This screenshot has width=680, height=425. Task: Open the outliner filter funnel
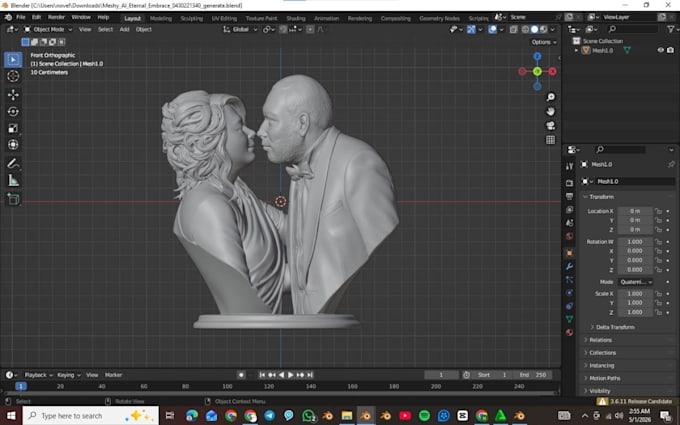click(671, 29)
